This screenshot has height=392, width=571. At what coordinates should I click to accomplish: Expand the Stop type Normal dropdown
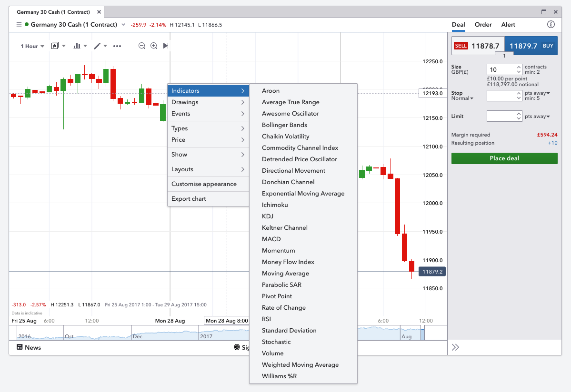[462, 98]
